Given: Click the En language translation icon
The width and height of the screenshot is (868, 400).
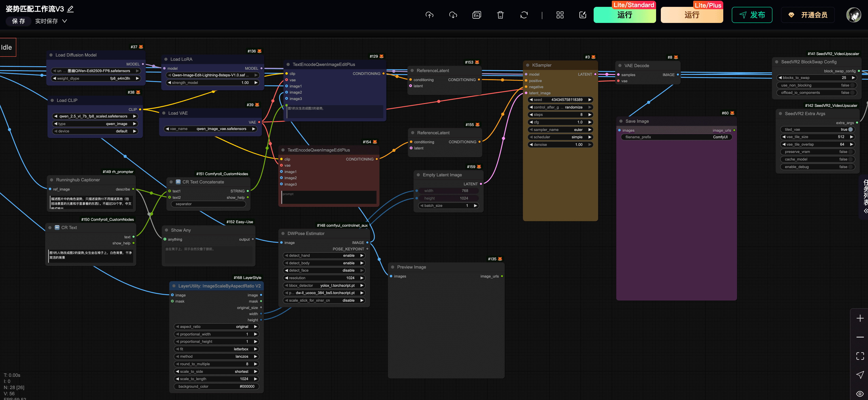Looking at the screenshot, I should 477,15.
